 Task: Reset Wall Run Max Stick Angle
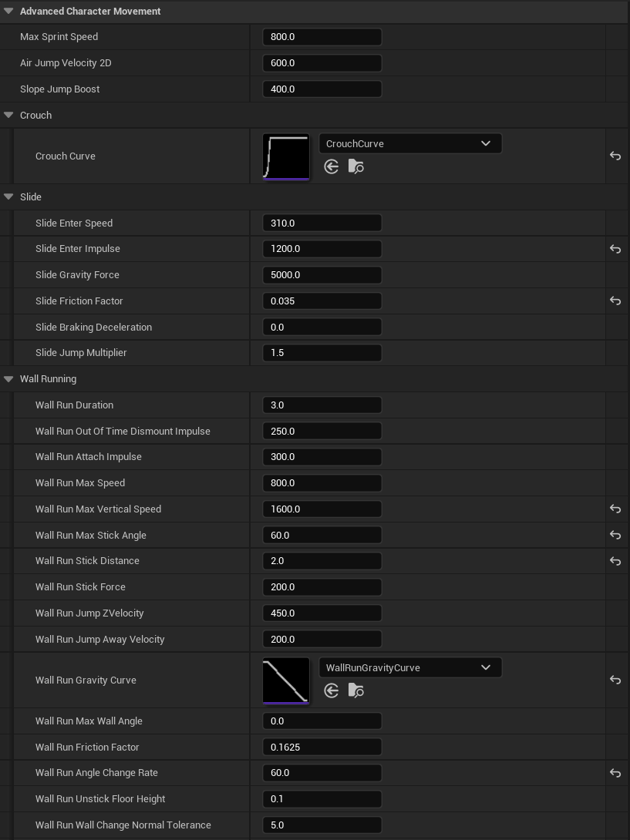(615, 535)
